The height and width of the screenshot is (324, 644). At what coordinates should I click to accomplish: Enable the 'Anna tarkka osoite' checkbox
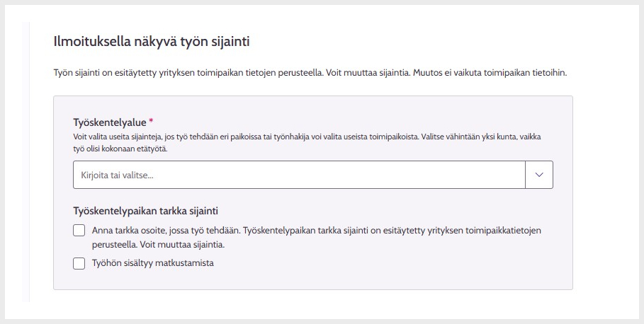point(79,231)
